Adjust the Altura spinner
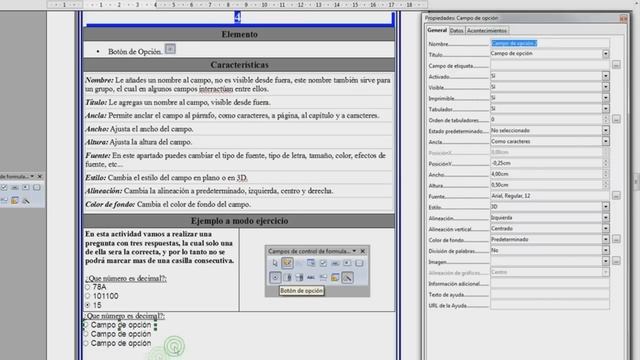 (606, 185)
